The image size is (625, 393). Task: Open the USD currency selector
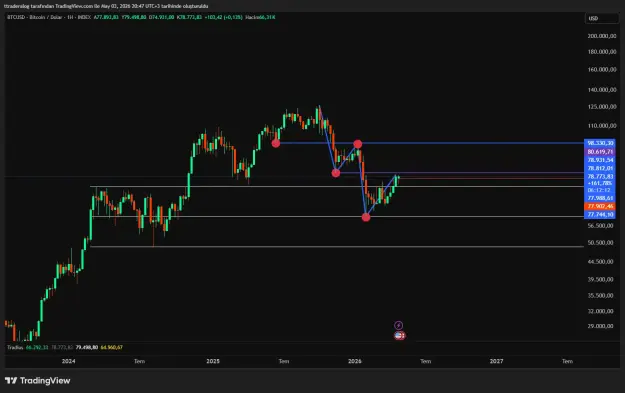point(601,18)
